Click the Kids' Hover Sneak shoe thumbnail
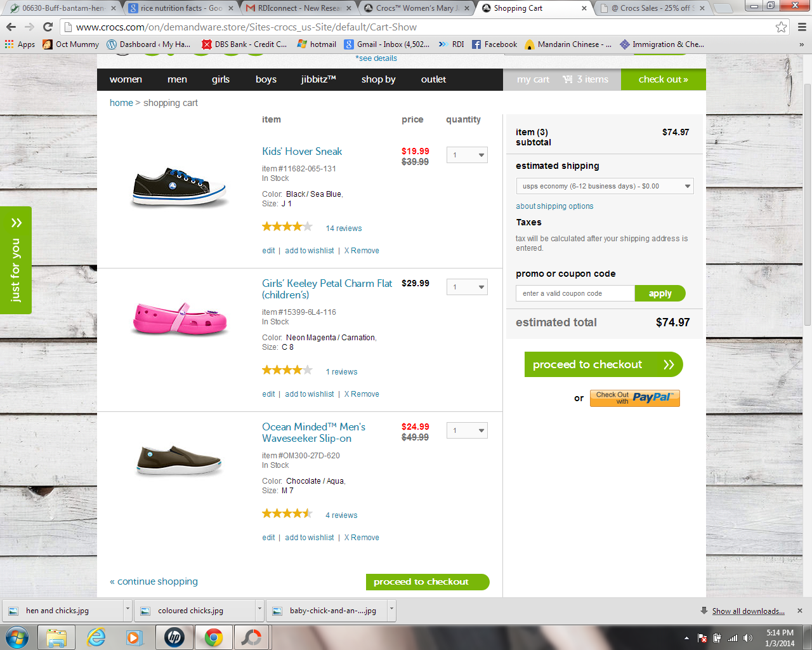 (x=180, y=187)
